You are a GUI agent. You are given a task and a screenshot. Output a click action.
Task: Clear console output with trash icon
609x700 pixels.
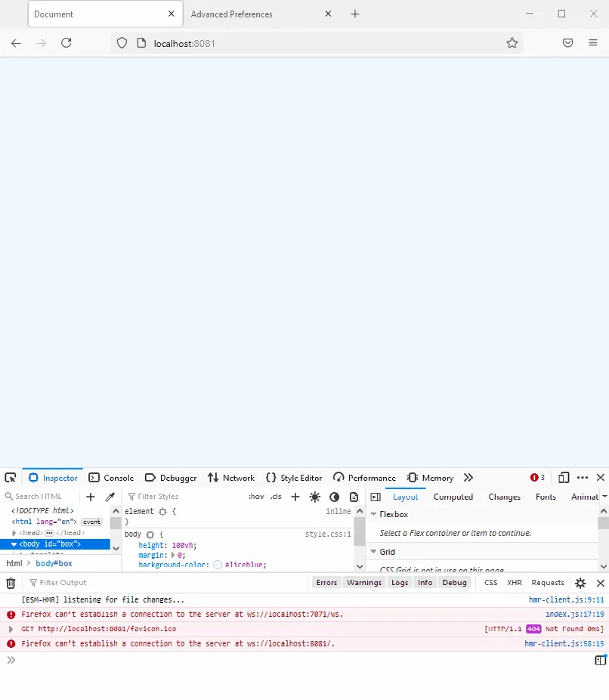click(11, 582)
